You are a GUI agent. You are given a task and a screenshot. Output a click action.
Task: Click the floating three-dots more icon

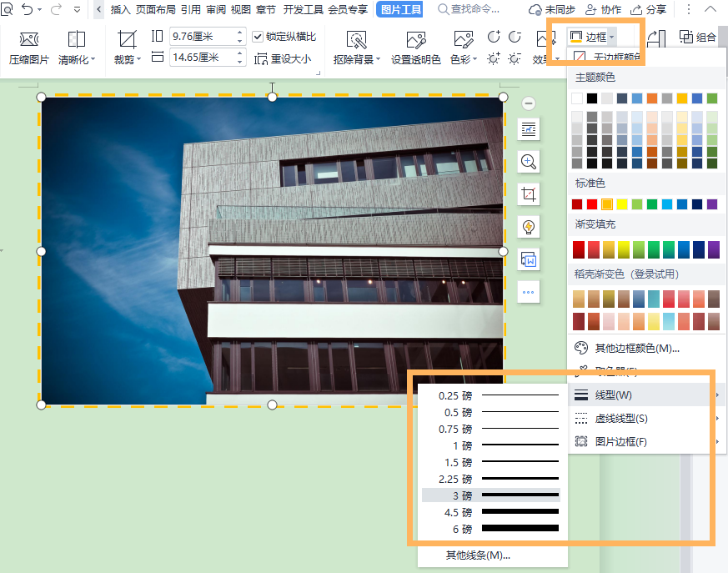(529, 292)
